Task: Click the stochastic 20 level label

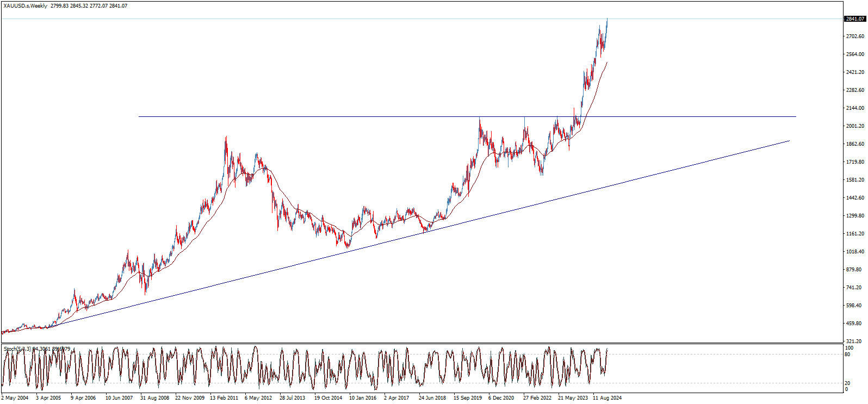Action: point(847,383)
